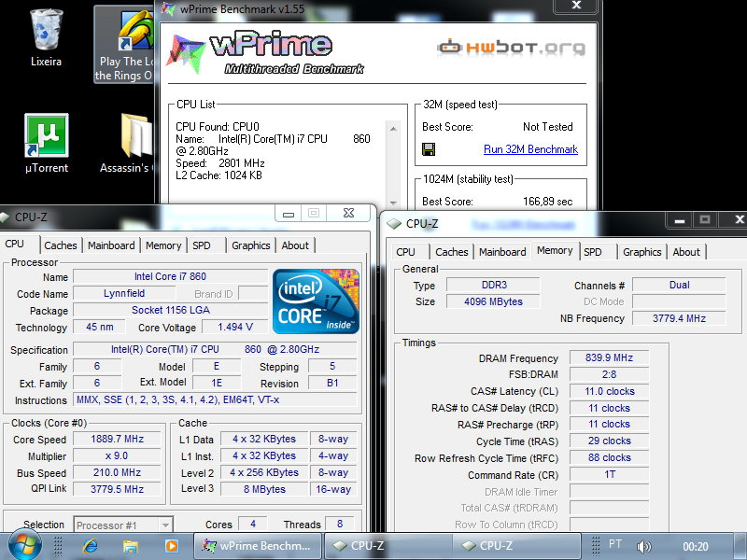Click the wPrime Multithreaded Benchmark logo
The width and height of the screenshot is (747, 560).
(x=266, y=53)
